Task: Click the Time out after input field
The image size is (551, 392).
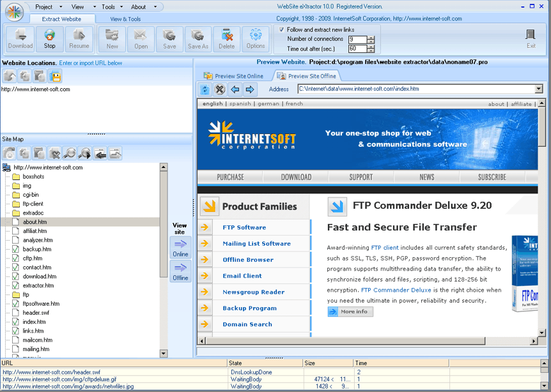Action: pos(357,49)
